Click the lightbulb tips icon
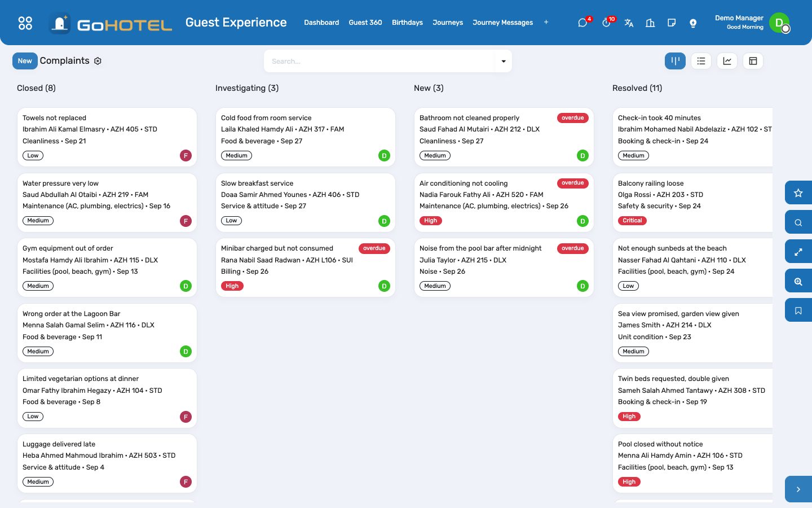 click(693, 23)
